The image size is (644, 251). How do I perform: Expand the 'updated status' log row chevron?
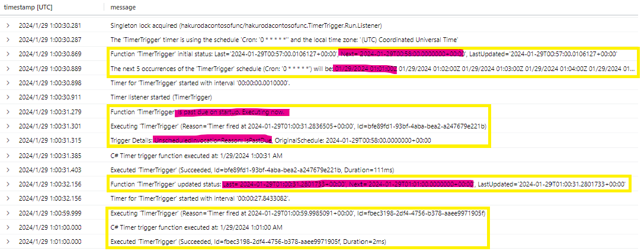click(x=8, y=184)
